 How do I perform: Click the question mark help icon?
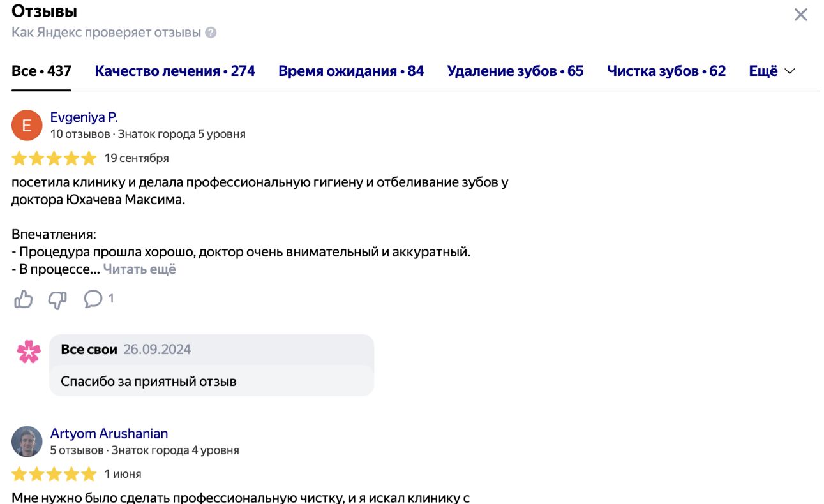coord(211,33)
